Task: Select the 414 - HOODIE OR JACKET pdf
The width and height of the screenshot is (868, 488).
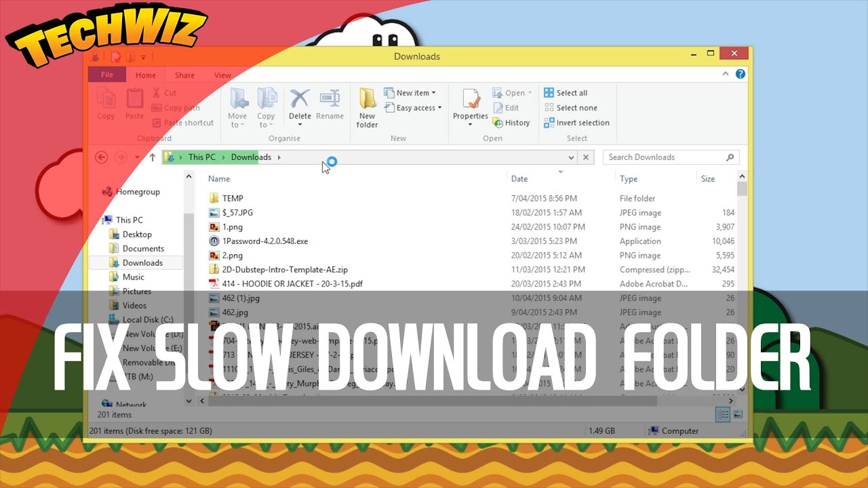Action: (470, 284)
